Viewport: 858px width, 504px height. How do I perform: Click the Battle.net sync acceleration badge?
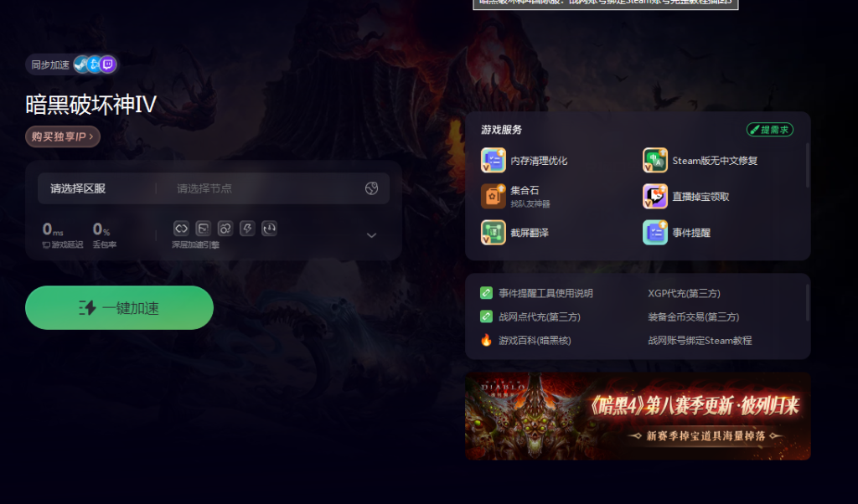click(94, 64)
